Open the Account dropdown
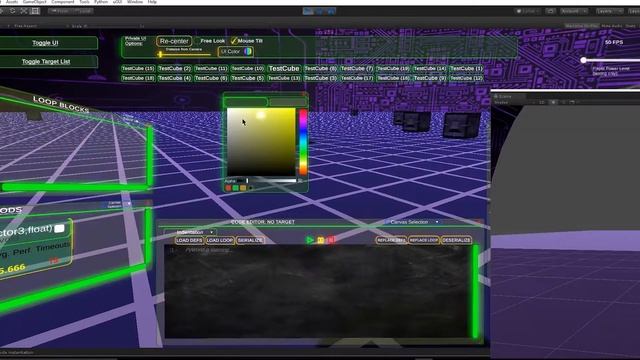The width and height of the screenshot is (640, 360). tap(573, 11)
